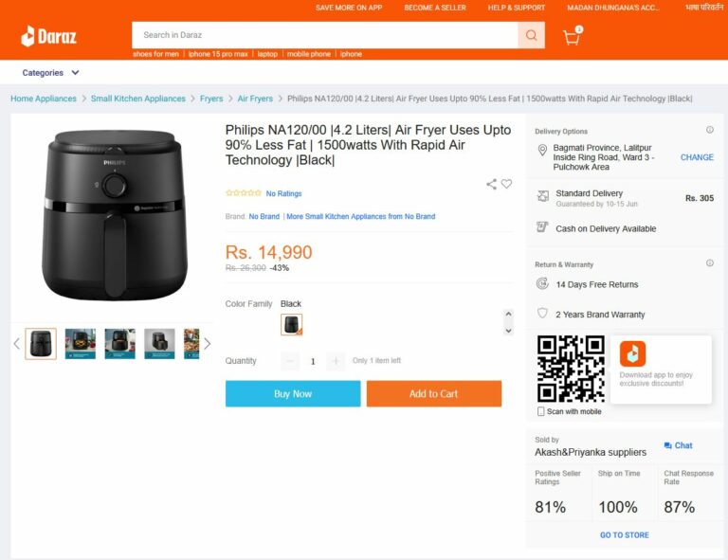This screenshot has width=728, height=560.
Task: Increase quantity with plus button
Action: (336, 361)
